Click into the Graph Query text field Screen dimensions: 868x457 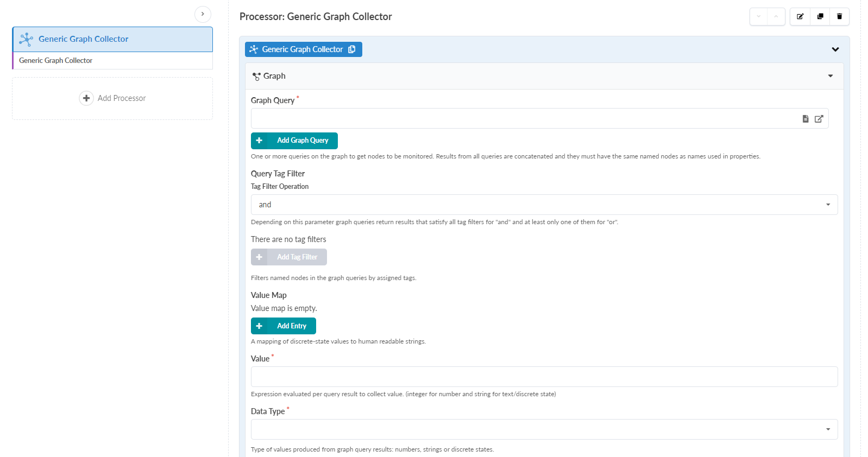524,119
